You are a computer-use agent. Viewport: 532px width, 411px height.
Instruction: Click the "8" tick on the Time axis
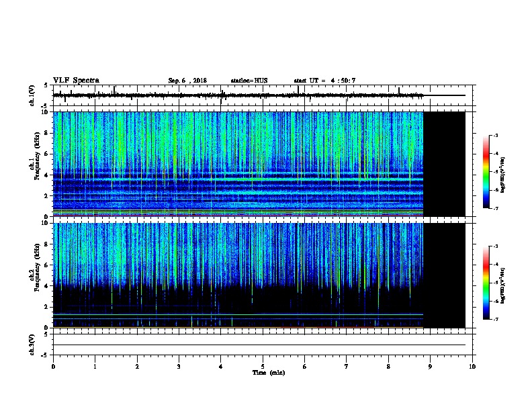click(x=388, y=366)
